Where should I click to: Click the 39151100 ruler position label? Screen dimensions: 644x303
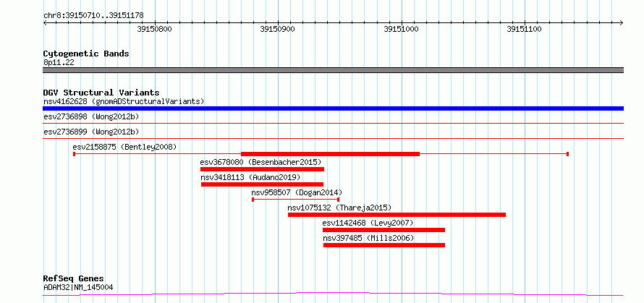coord(524,30)
